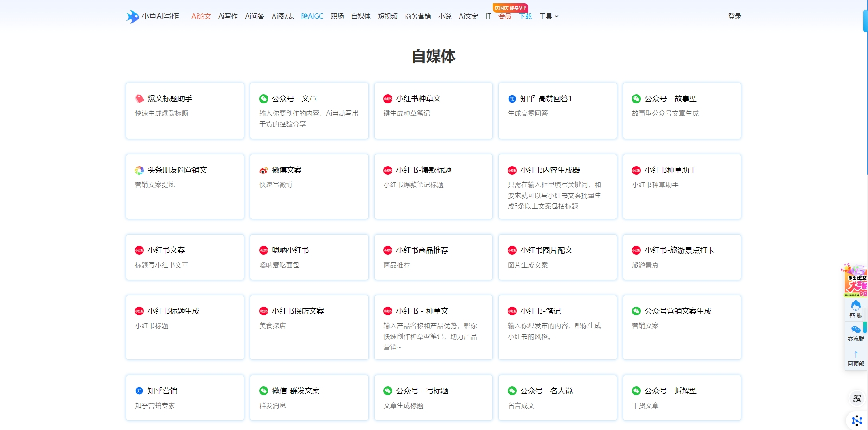868x430 pixels.
Task: Click the WeChat icon of 公众号 - 故事型
Action: (636, 99)
